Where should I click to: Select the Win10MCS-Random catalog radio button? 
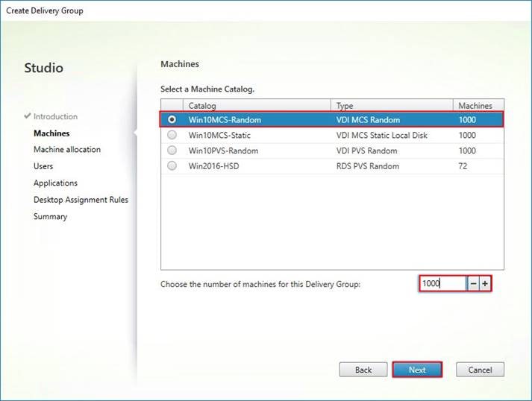click(172, 119)
